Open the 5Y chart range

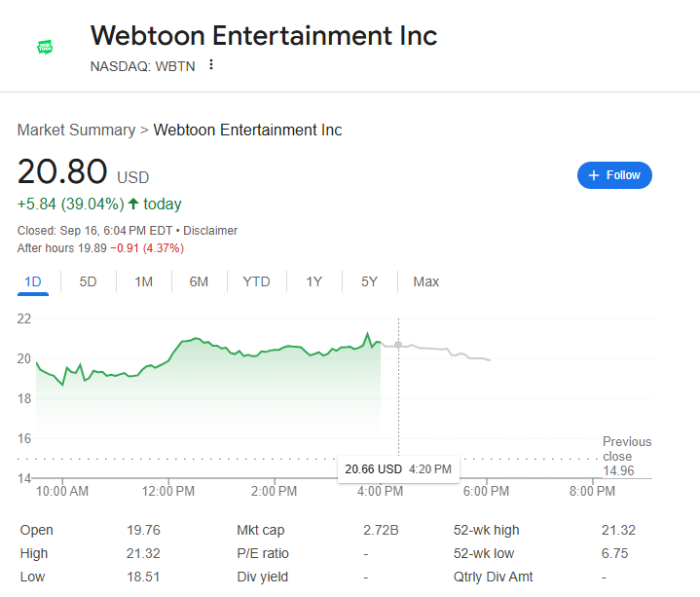[x=369, y=281]
